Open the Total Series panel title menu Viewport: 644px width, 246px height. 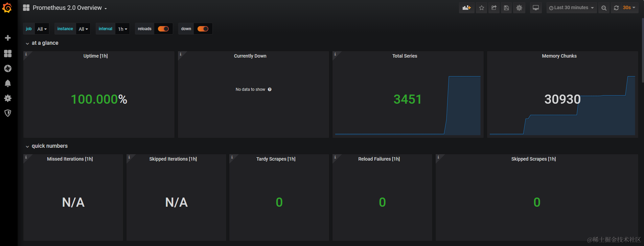click(x=405, y=56)
